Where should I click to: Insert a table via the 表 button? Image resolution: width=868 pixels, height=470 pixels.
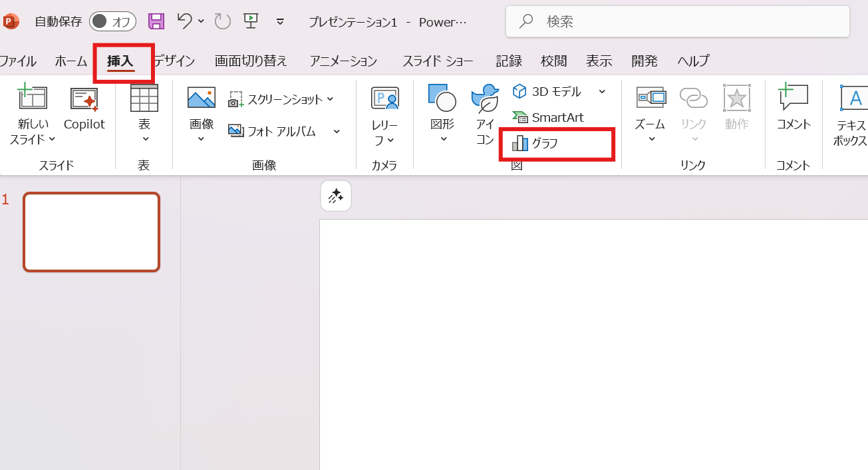(x=144, y=113)
